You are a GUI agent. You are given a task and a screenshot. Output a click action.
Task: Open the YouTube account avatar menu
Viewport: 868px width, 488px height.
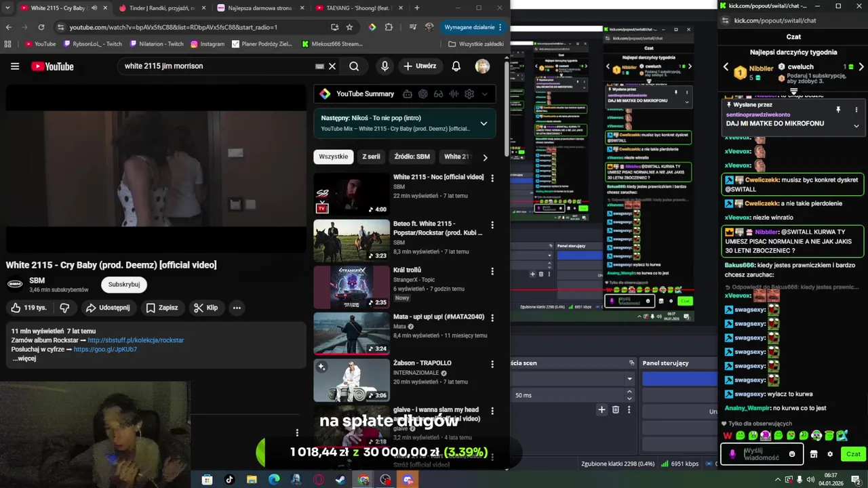[482, 66]
